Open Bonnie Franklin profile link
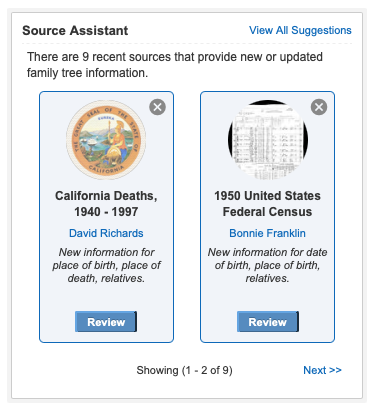The height and width of the screenshot is (409, 376). point(267,233)
